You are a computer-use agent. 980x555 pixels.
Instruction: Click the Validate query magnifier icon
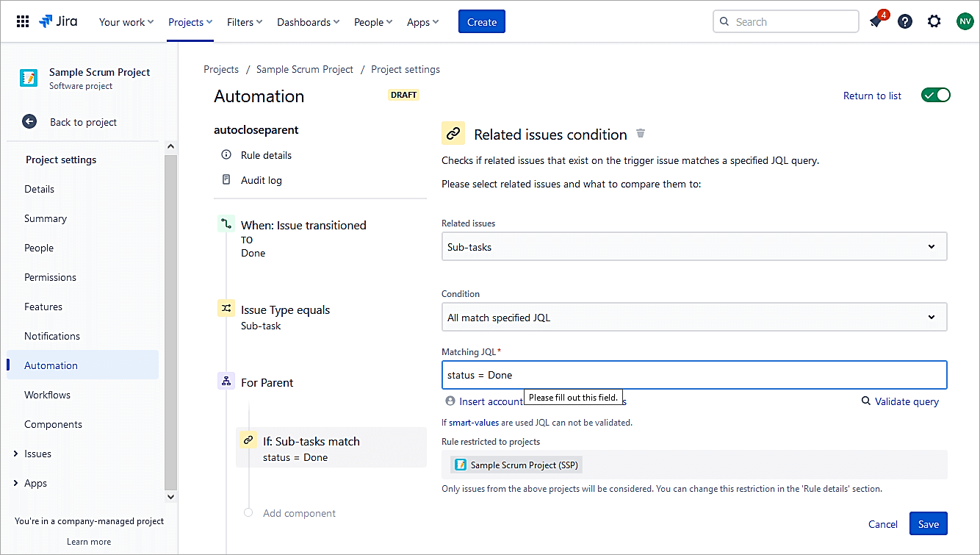click(866, 401)
